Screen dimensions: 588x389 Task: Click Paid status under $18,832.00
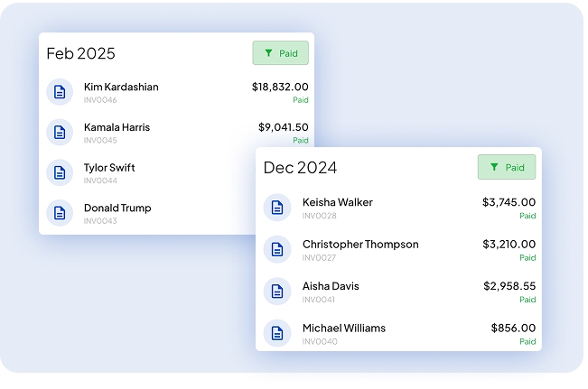pyautogui.click(x=301, y=100)
